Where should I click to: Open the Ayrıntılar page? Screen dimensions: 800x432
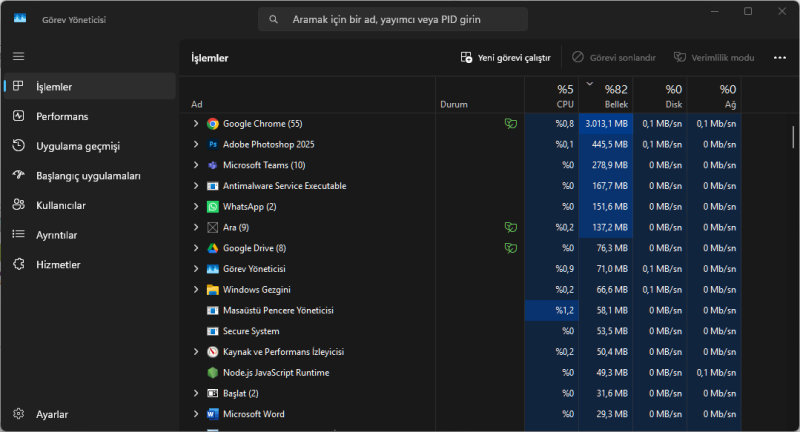[x=90, y=235]
